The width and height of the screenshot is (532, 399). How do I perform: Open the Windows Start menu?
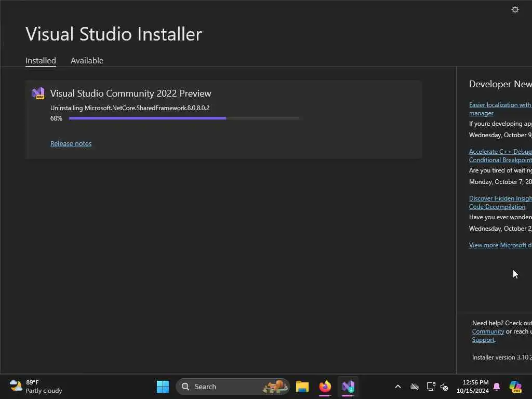pos(163,387)
